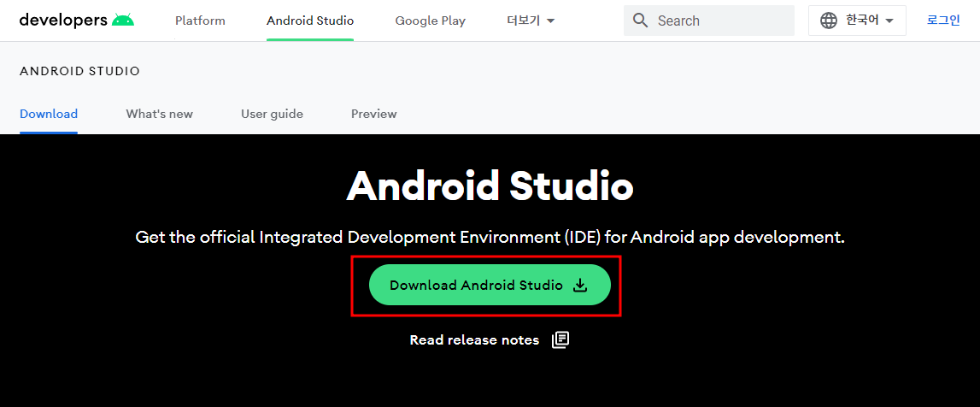Open the Preview tab

coord(373,114)
